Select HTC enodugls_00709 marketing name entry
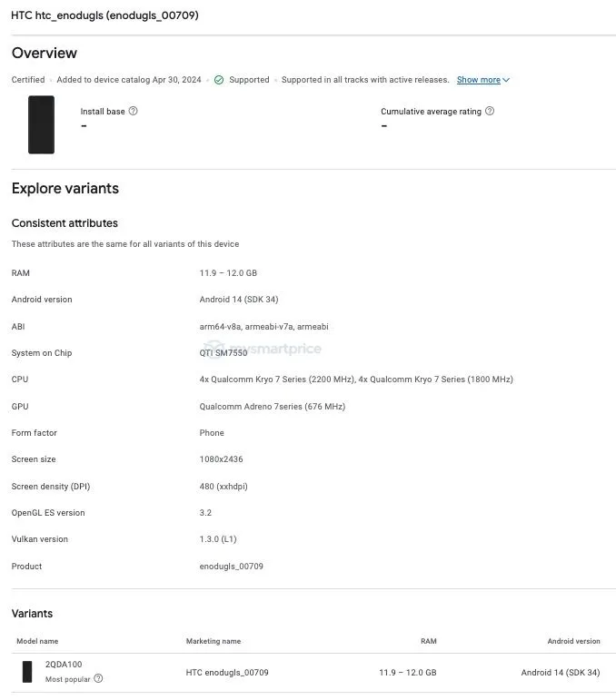The image size is (616, 700). (x=227, y=673)
